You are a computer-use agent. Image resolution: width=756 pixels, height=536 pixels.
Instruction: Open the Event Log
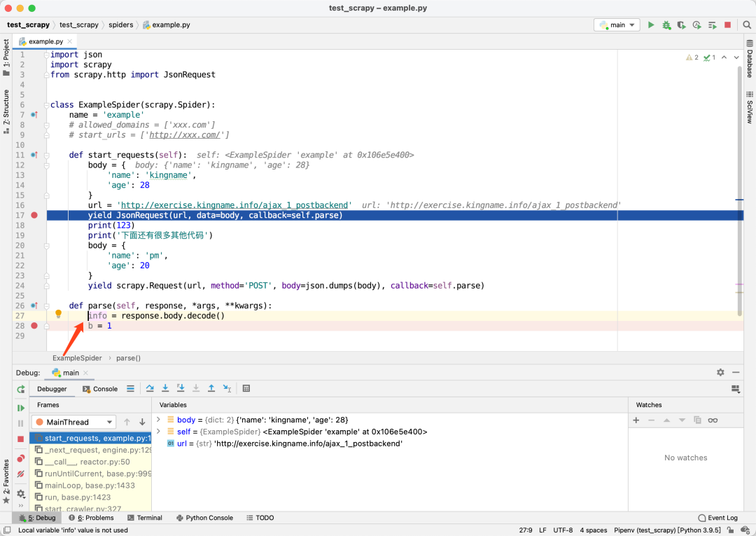coord(718,518)
